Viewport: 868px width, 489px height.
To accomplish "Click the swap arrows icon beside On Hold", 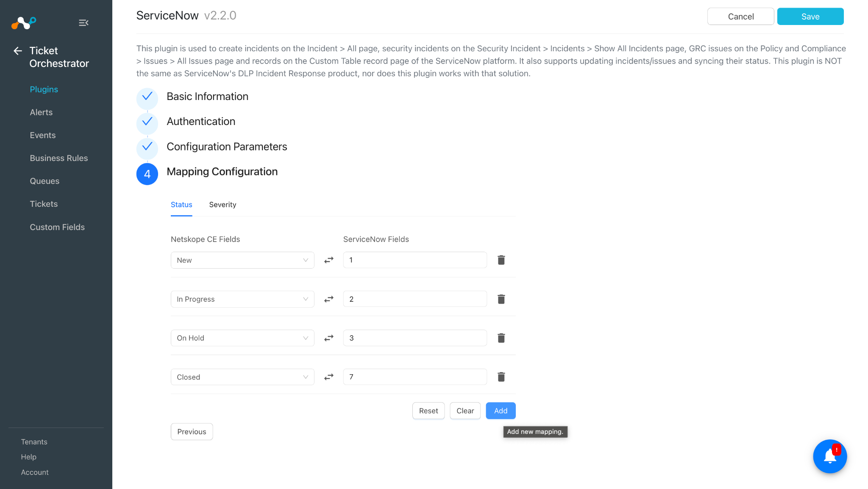I will pos(329,338).
